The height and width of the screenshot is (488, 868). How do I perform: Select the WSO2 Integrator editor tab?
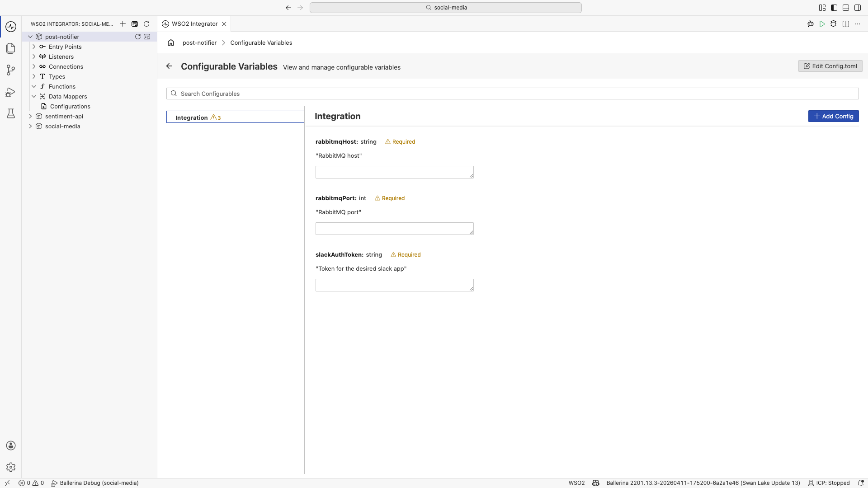click(194, 24)
